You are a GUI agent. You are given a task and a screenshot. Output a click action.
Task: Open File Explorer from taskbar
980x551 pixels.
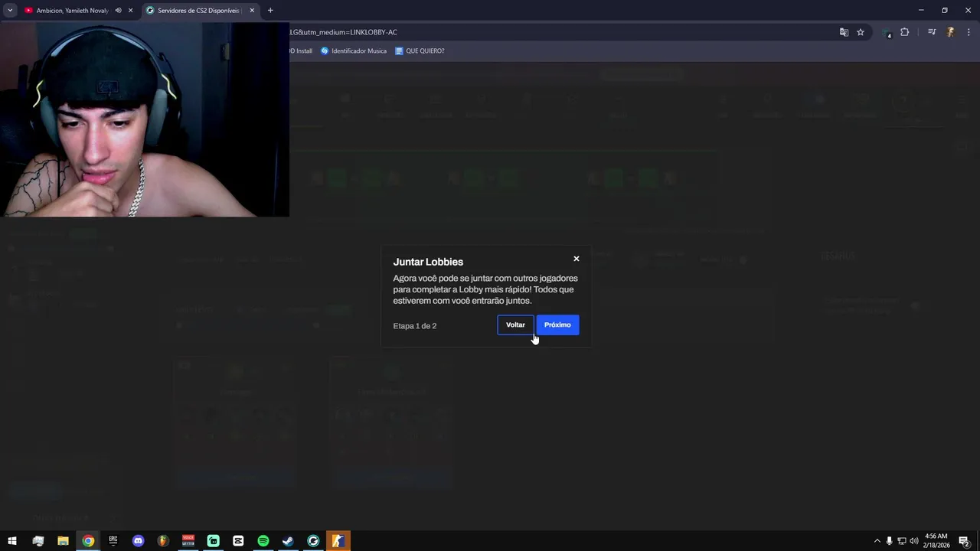tap(63, 541)
